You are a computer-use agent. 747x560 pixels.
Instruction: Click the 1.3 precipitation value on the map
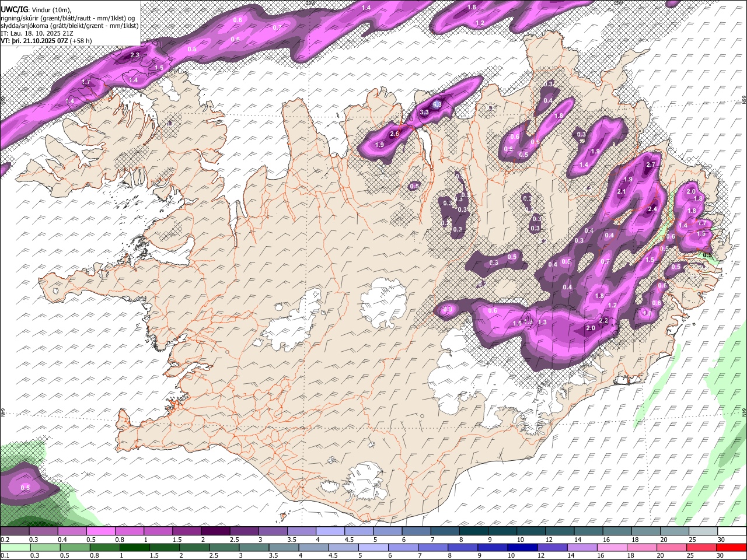pyautogui.click(x=542, y=322)
